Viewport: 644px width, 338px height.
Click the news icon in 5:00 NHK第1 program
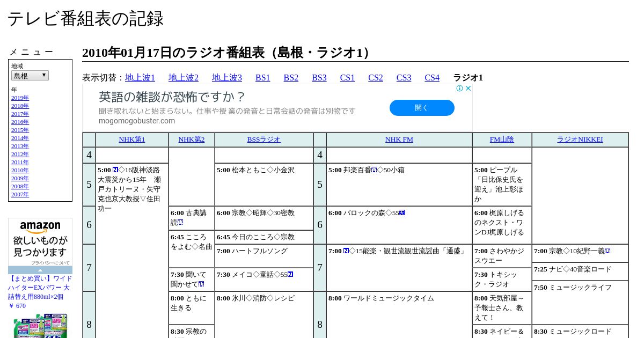[115, 170]
